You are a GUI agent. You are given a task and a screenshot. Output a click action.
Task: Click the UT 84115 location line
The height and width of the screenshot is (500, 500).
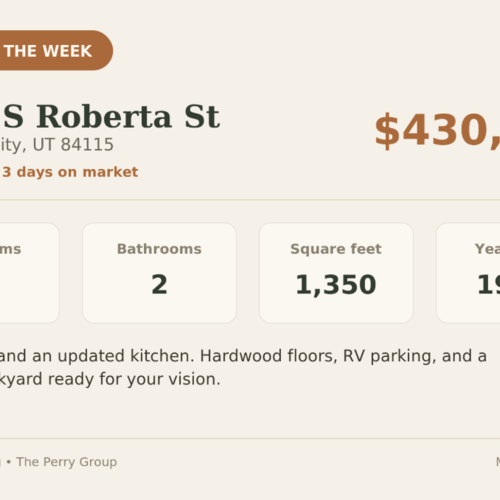(57, 144)
